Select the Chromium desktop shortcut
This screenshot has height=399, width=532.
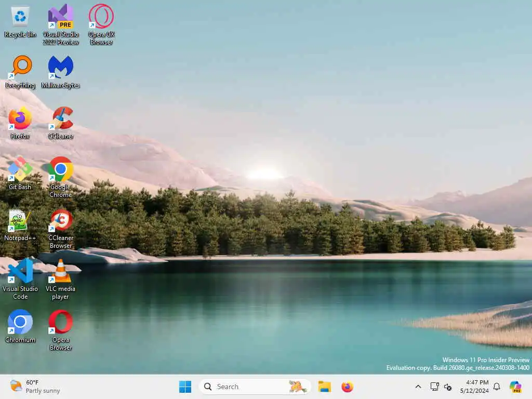click(x=20, y=326)
